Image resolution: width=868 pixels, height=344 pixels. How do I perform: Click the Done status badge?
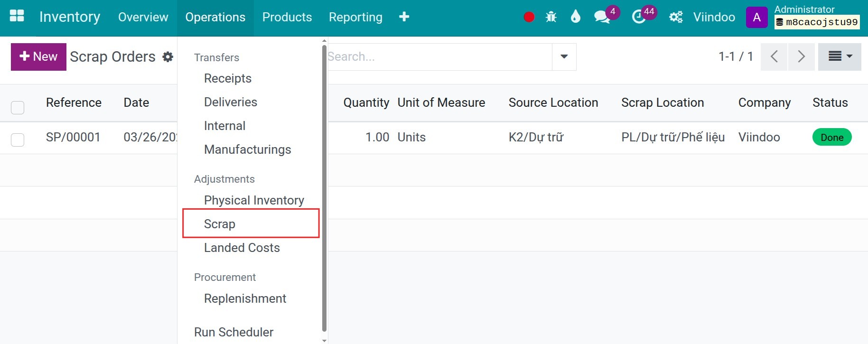(x=832, y=137)
